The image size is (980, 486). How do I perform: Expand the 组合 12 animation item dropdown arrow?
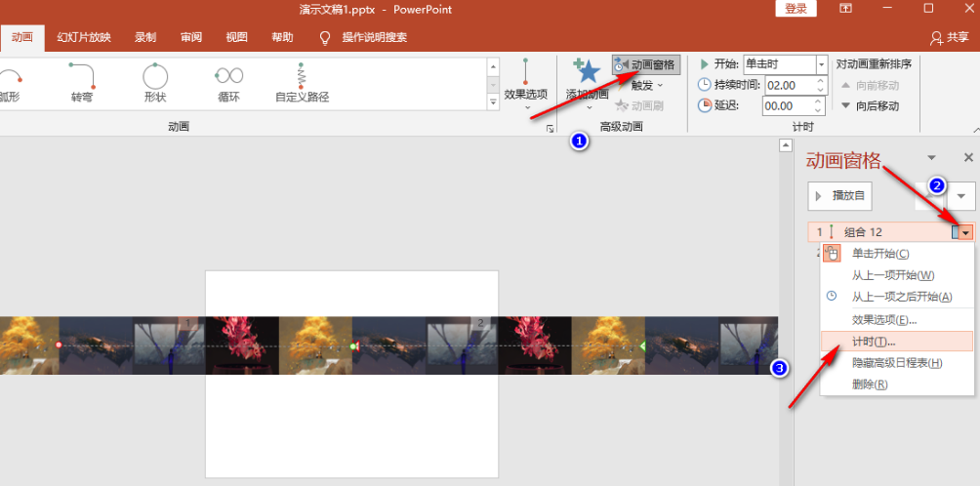[x=965, y=232]
